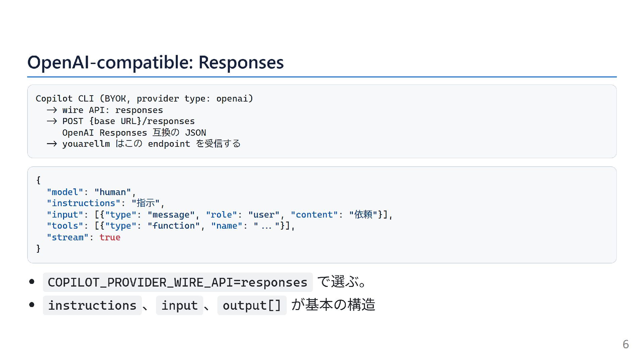644x362 pixels.
Task: Click the COPILOT_PROVIDER_WIRE_API=responses inline code
Action: (177, 282)
